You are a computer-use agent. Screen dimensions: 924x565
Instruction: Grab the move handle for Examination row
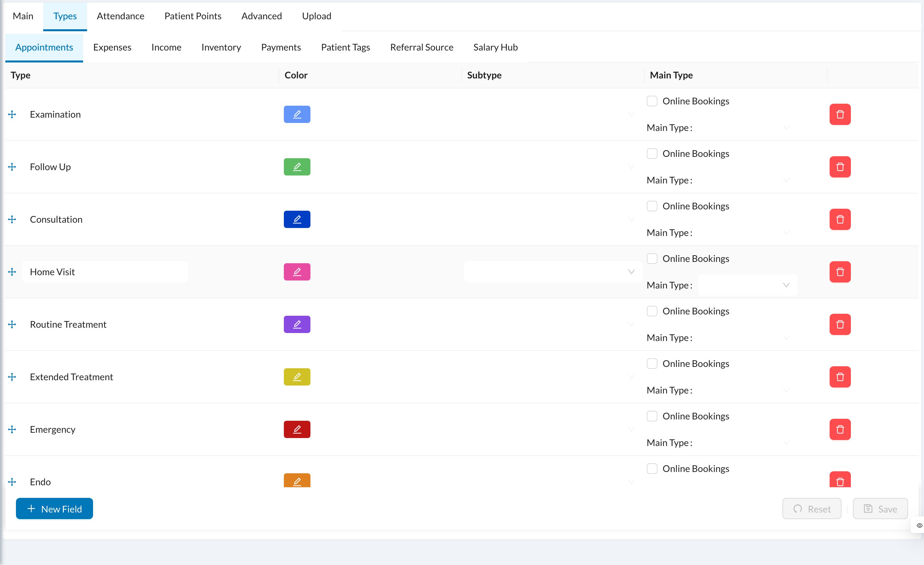(12, 114)
